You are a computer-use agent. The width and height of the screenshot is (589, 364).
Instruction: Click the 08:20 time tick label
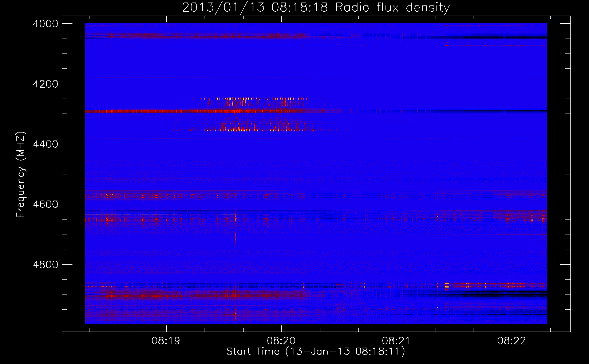(x=281, y=341)
